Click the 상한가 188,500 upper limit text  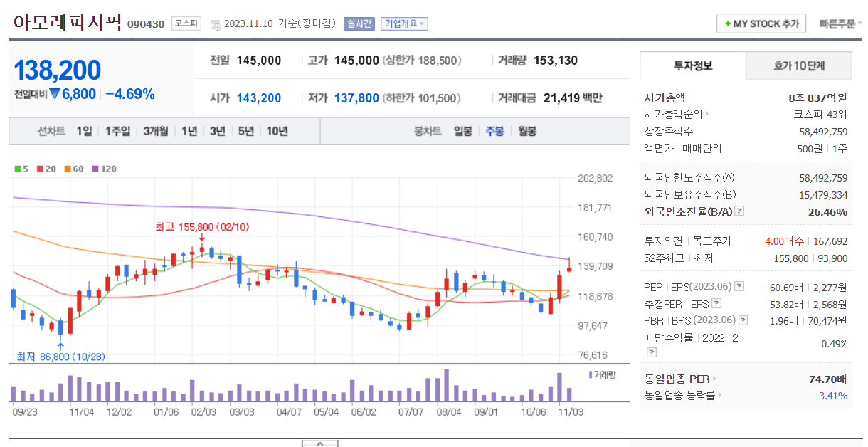click(422, 61)
